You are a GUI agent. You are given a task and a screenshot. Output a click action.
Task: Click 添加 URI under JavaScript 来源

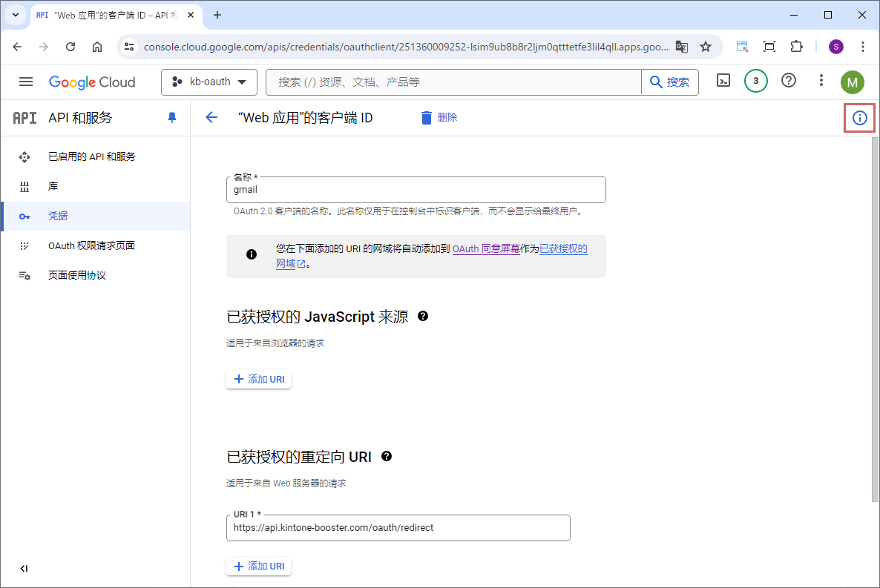click(259, 380)
